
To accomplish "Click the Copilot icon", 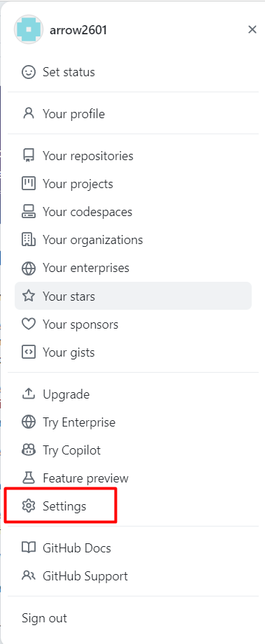I will coord(29,450).
